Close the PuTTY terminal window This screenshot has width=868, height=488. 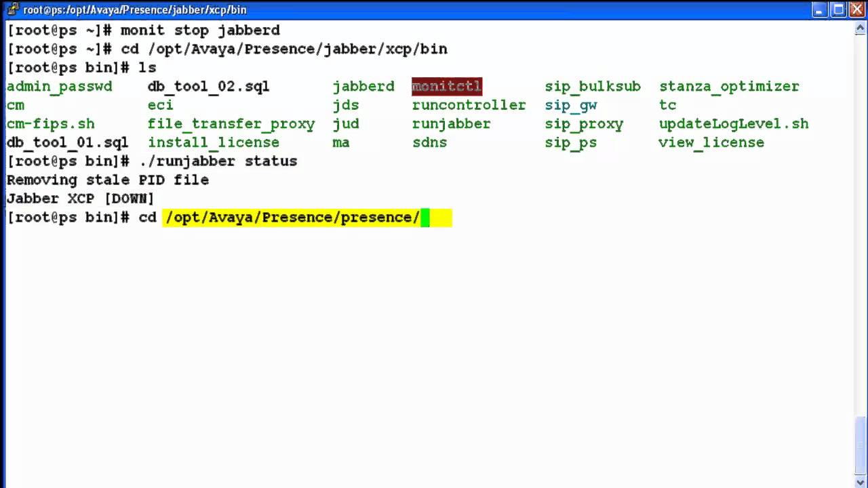pos(857,9)
